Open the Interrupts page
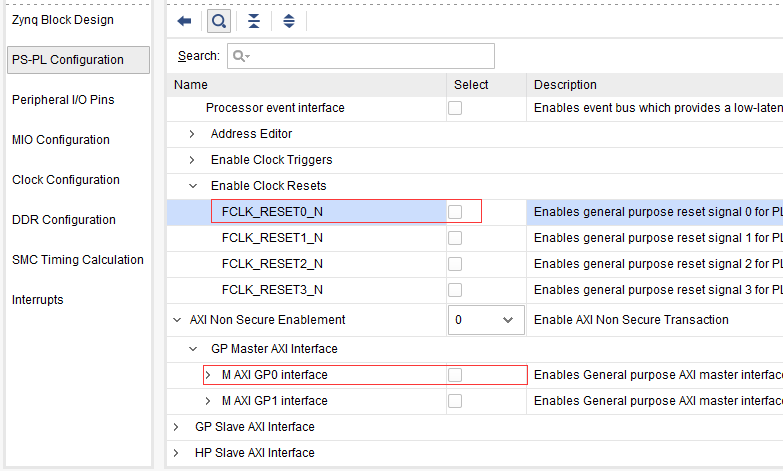The width and height of the screenshot is (783, 471). [38, 300]
